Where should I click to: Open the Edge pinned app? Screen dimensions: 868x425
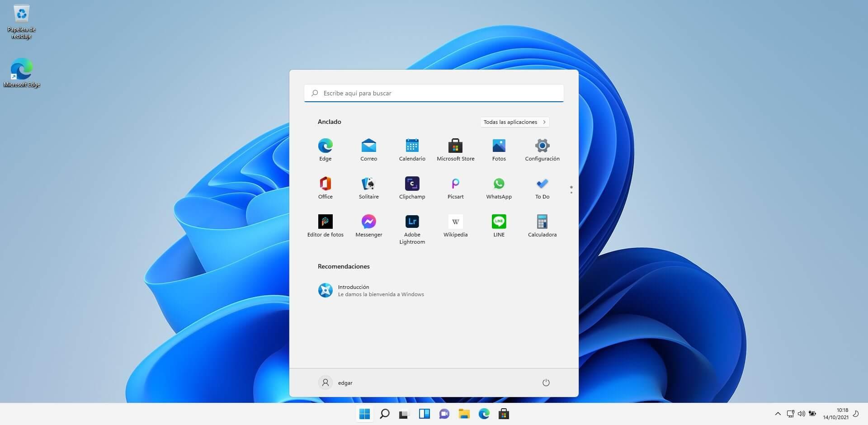coord(325,150)
